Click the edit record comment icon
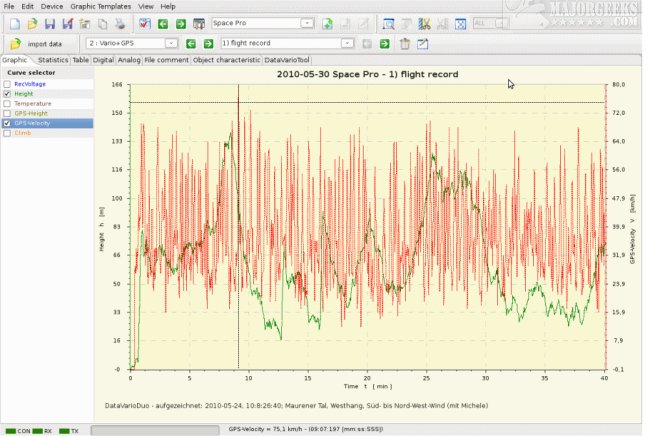The height and width of the screenshot is (436, 650). pos(422,44)
